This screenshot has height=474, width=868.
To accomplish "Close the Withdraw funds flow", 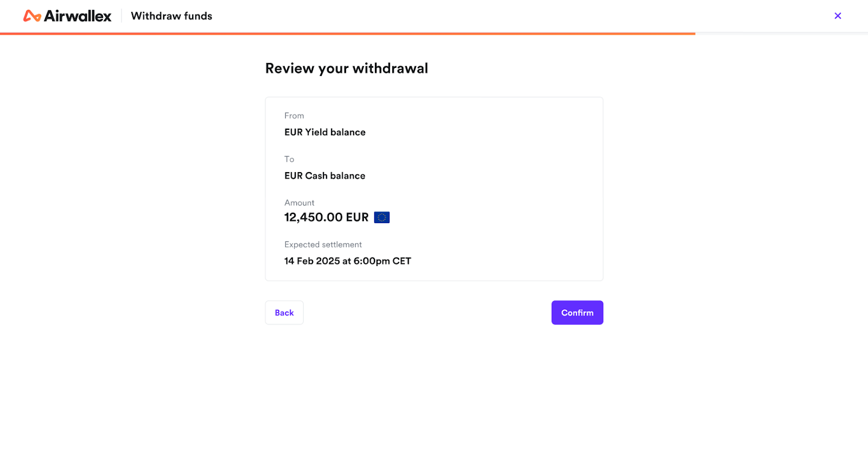I will pos(838,16).
